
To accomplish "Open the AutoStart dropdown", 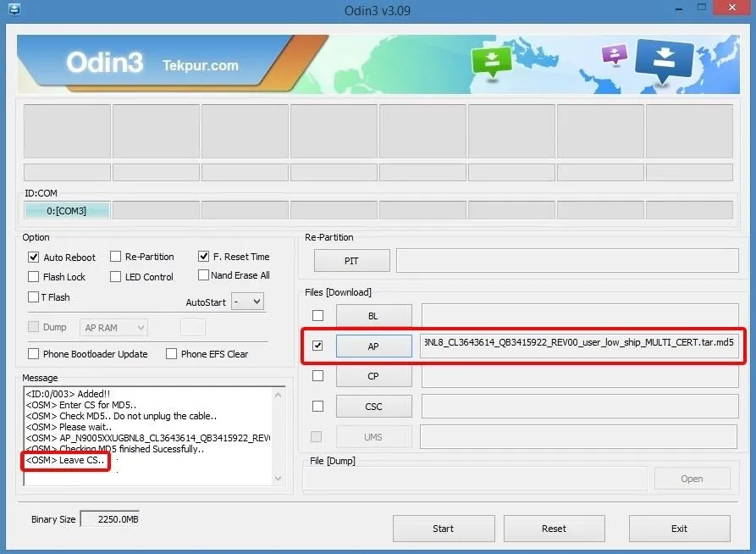I will click(x=247, y=302).
